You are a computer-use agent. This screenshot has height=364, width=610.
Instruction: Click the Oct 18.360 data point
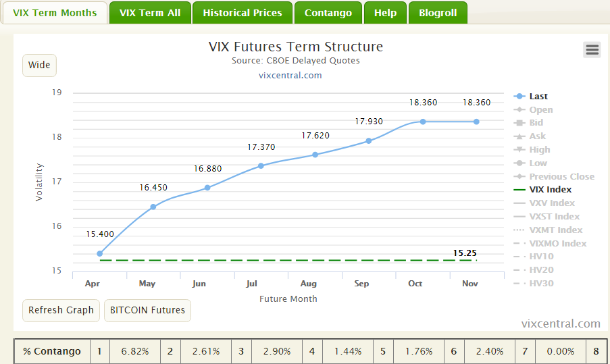tap(423, 122)
